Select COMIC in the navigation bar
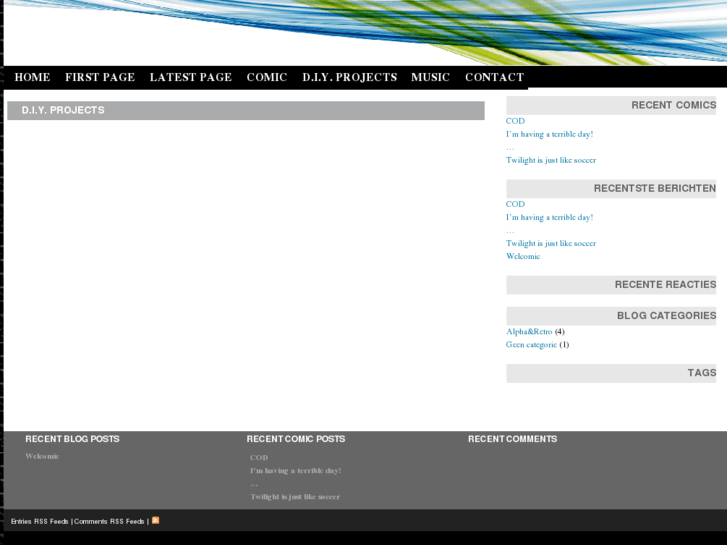The height and width of the screenshot is (545, 727). pos(267,77)
